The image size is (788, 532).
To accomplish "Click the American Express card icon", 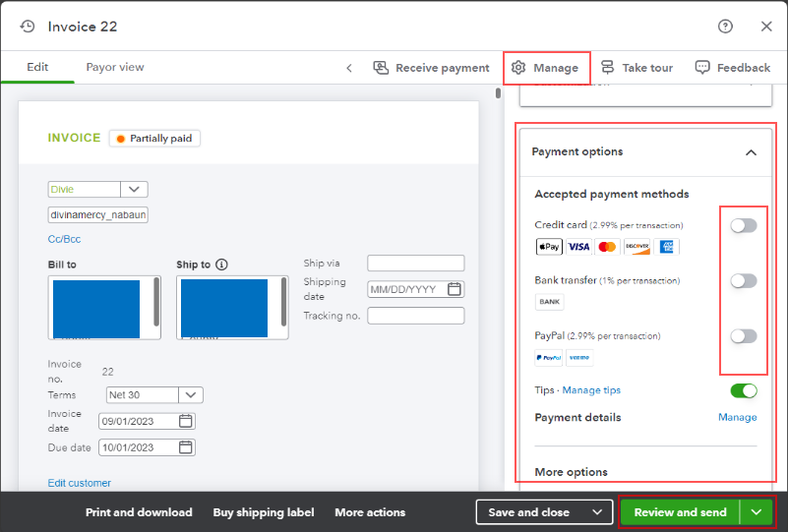I will tap(666, 247).
